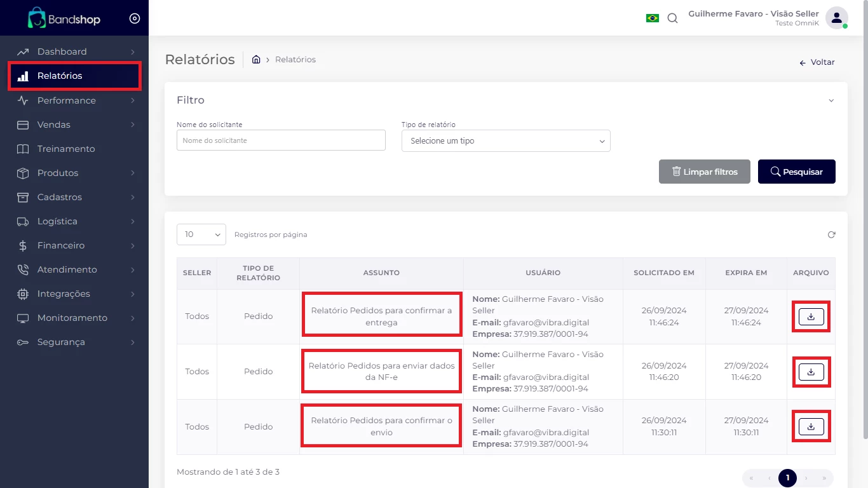868x488 pixels.
Task: Click the Brazil flag language icon
Action: 652,18
